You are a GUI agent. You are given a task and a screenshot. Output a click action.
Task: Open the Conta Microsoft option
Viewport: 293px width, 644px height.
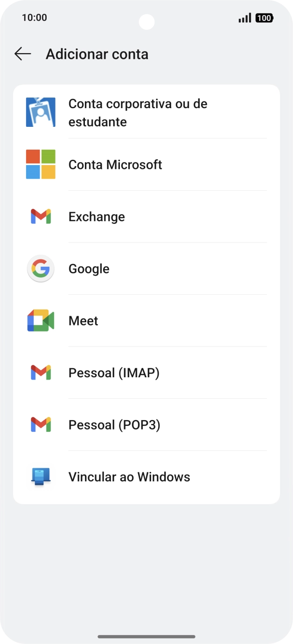(115, 164)
